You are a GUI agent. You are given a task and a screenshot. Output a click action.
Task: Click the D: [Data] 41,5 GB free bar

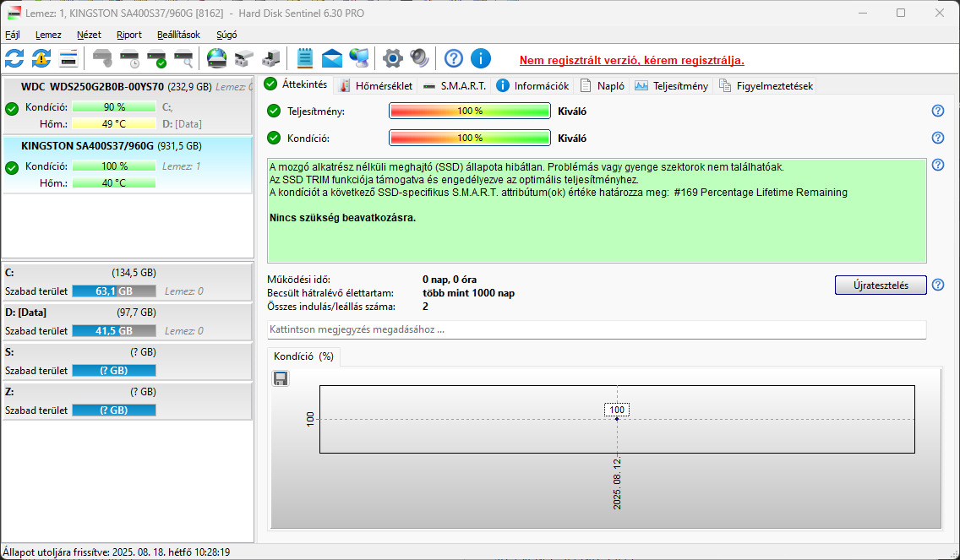coord(114,331)
